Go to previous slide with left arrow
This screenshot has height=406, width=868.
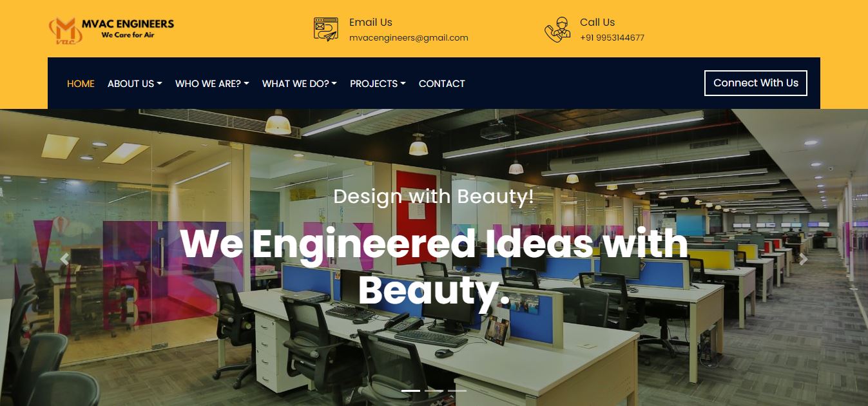(x=64, y=260)
